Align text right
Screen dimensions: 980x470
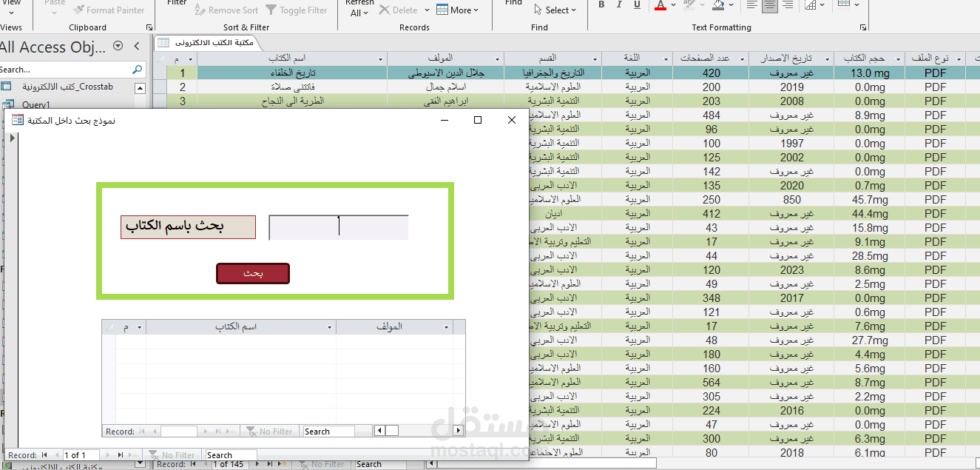click(788, 5)
